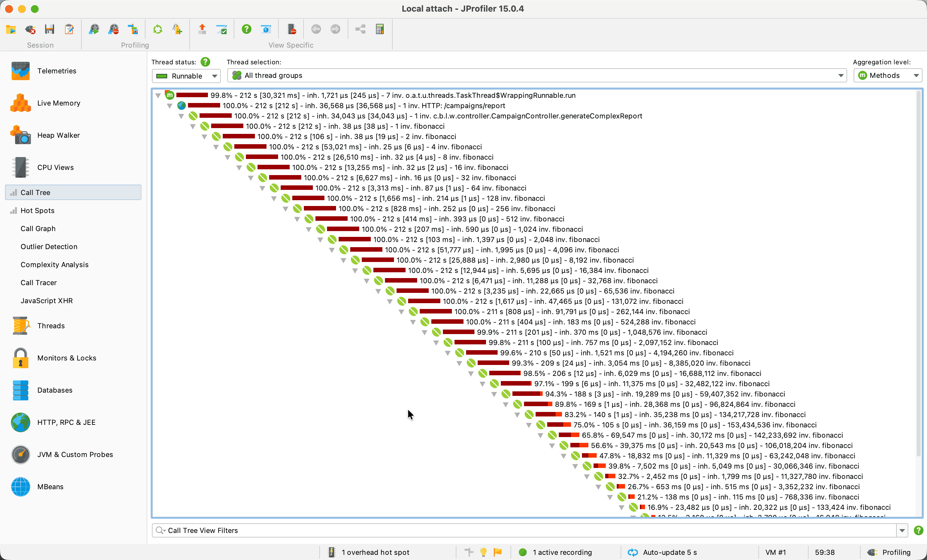Click the grey graph nodes toolbar icon

[x=360, y=29]
